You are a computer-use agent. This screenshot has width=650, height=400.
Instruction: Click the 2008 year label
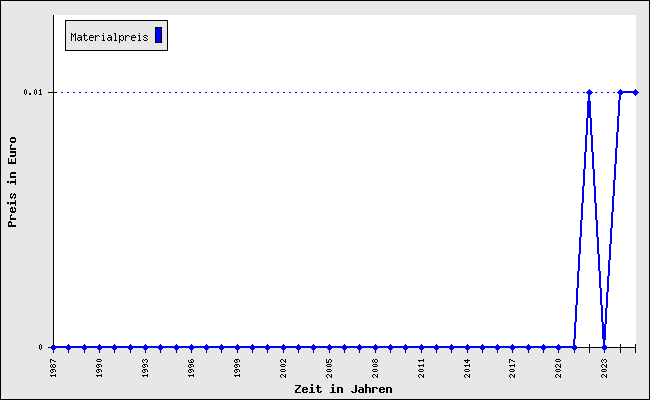(x=375, y=368)
